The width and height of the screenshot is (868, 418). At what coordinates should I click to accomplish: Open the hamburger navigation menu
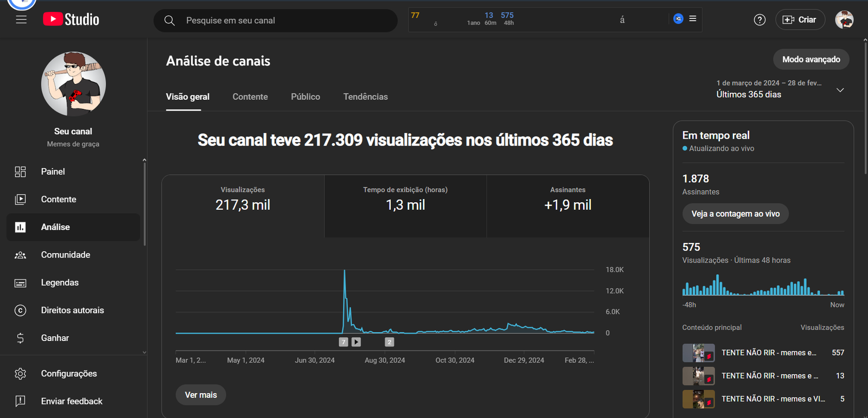tap(21, 20)
